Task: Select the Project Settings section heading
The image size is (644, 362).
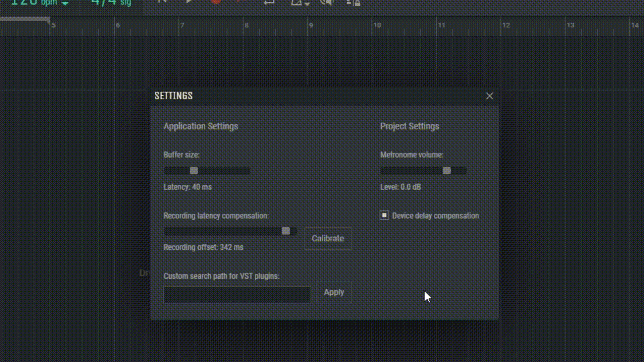Action: pos(410,126)
